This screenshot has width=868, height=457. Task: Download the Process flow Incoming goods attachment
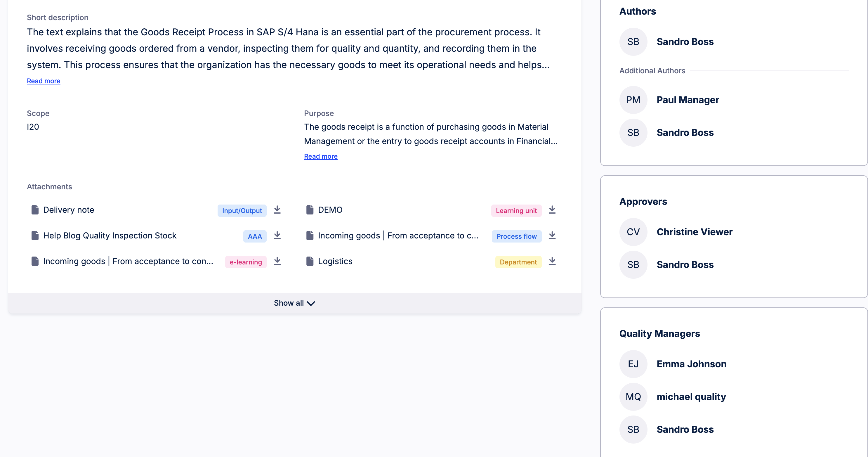coord(552,235)
